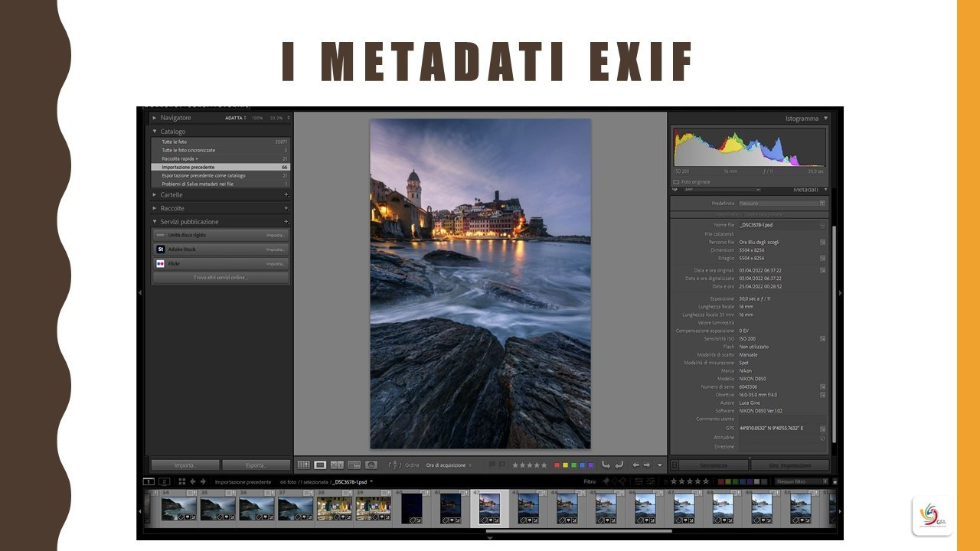The width and height of the screenshot is (980, 551).
Task: Apply the red color label swatch
Action: tap(557, 465)
